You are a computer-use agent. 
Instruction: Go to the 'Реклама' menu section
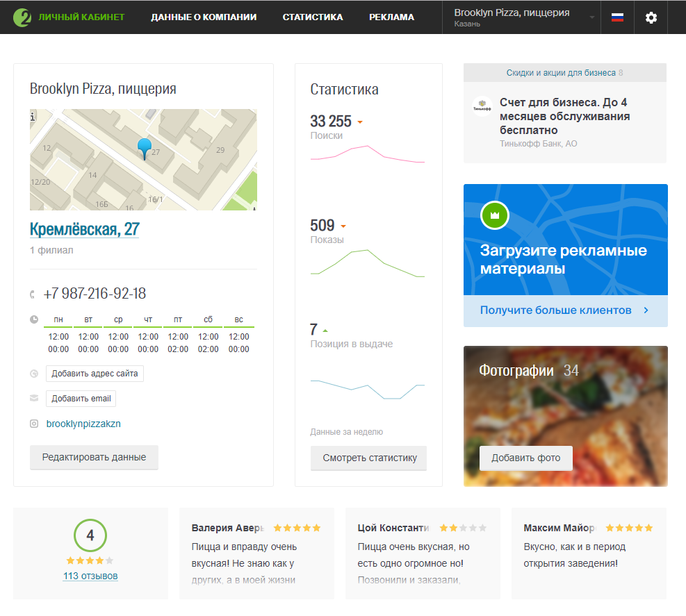coord(391,17)
